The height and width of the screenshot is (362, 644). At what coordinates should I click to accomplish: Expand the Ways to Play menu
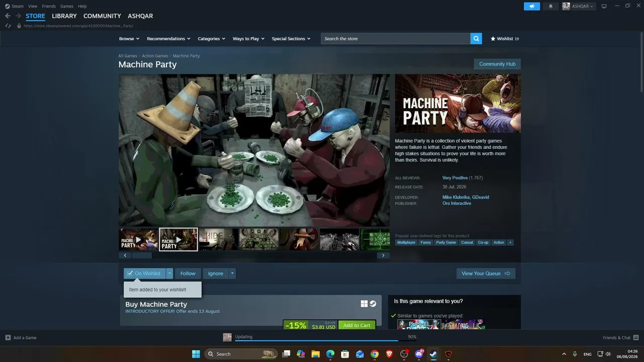click(x=249, y=39)
